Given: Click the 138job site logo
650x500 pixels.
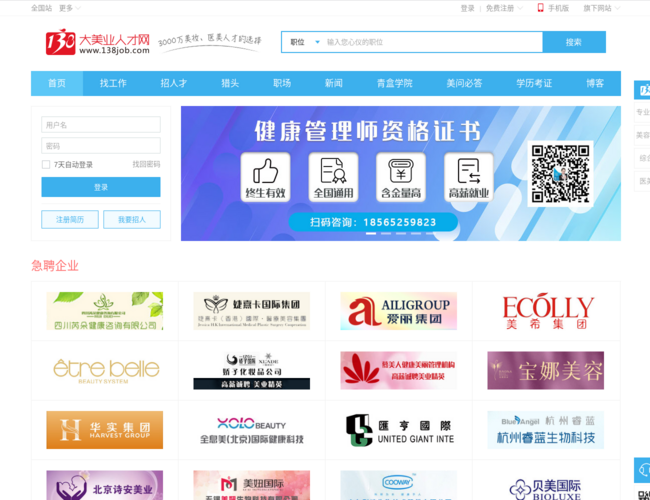Looking at the screenshot, I should pos(97,42).
